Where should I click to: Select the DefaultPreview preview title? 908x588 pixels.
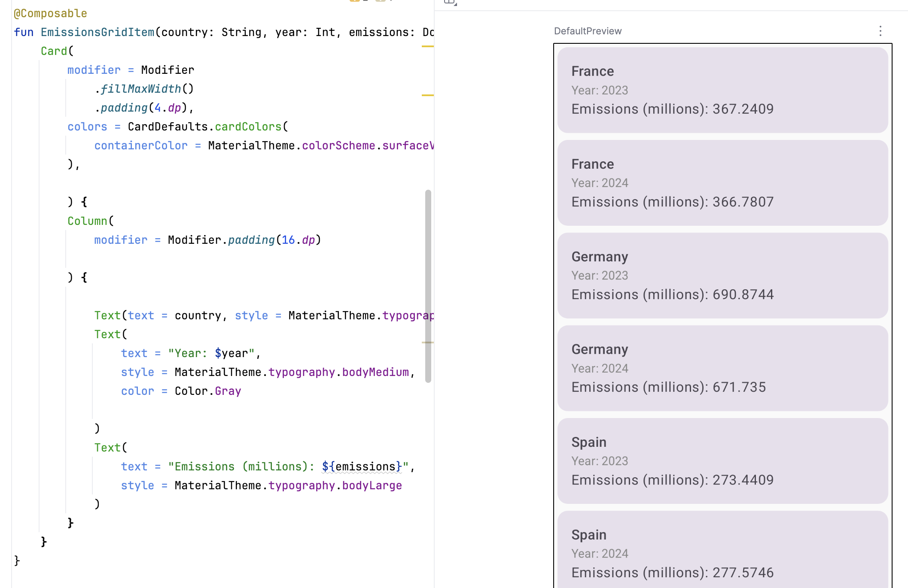[x=588, y=31]
